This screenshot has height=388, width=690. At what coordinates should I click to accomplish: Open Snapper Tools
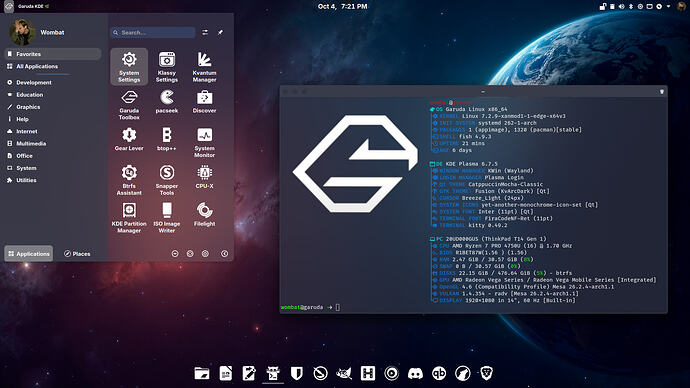(167, 179)
